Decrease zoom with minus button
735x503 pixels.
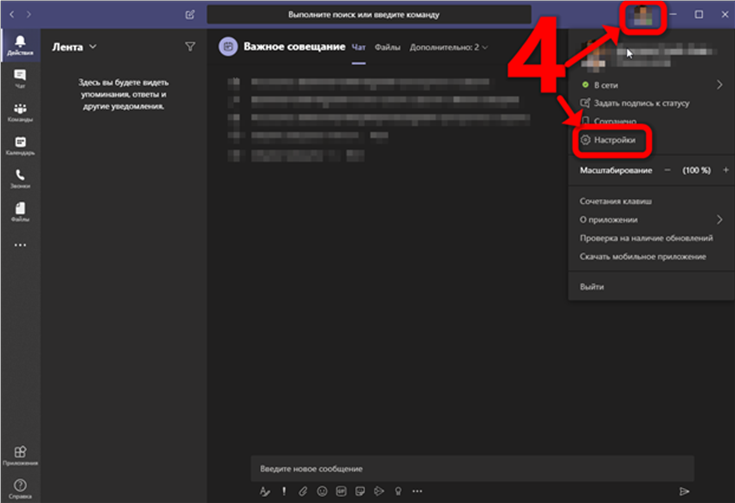point(667,170)
